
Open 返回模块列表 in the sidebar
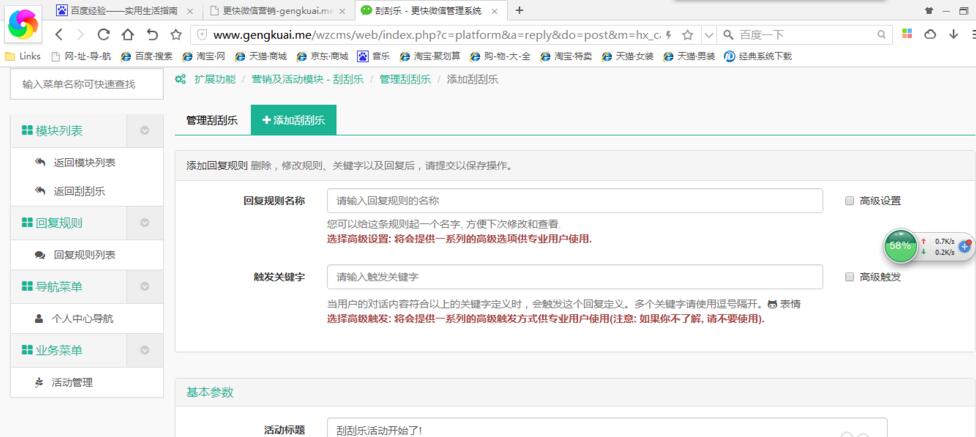pyautogui.click(x=84, y=163)
